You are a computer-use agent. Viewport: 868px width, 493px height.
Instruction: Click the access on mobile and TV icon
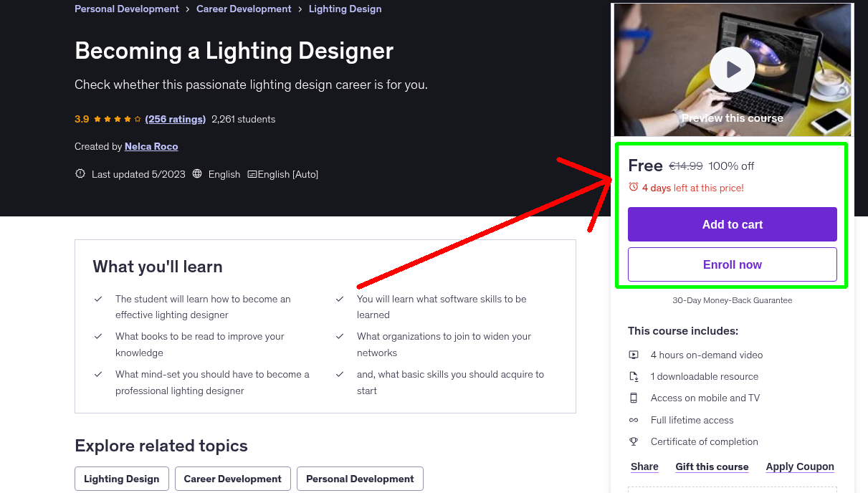634,398
